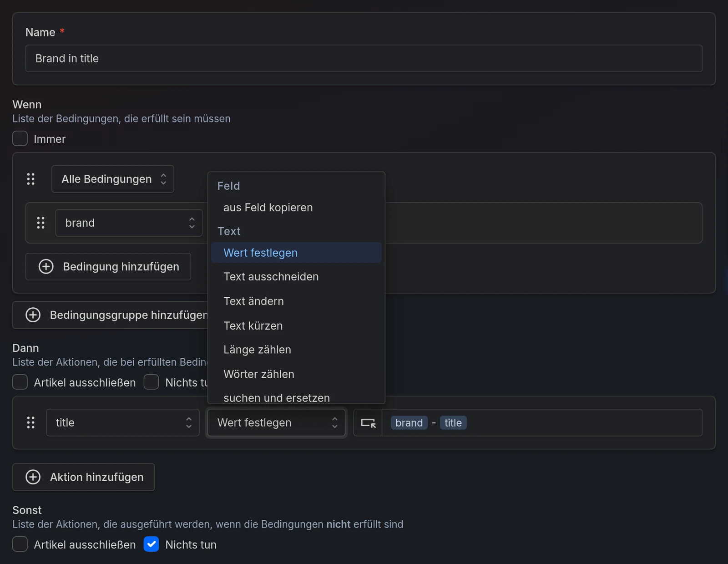This screenshot has width=728, height=564.
Task: Choose Text ausschneiden option
Action: pyautogui.click(x=296, y=277)
